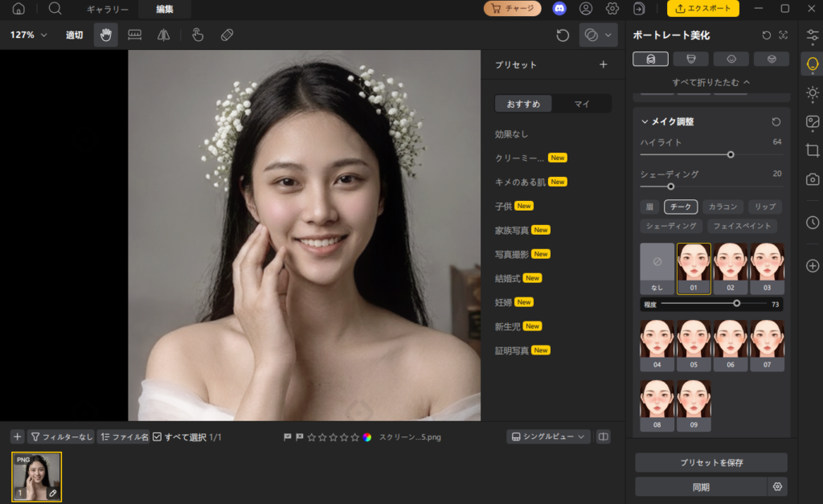Go to the home screen icon
823x504 pixels.
18,9
